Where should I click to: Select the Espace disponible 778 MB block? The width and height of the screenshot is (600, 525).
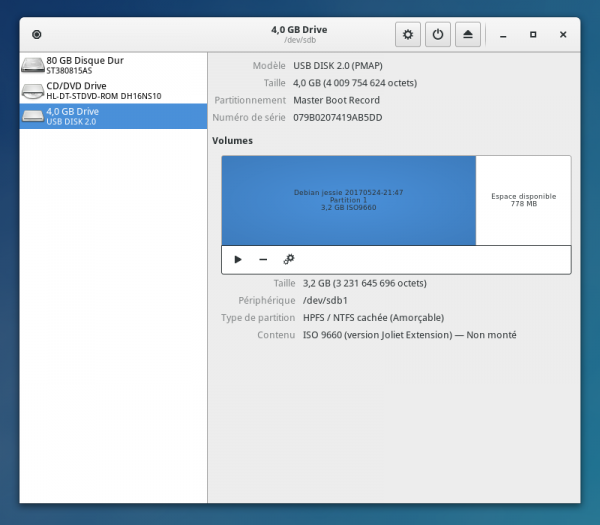[523, 200]
